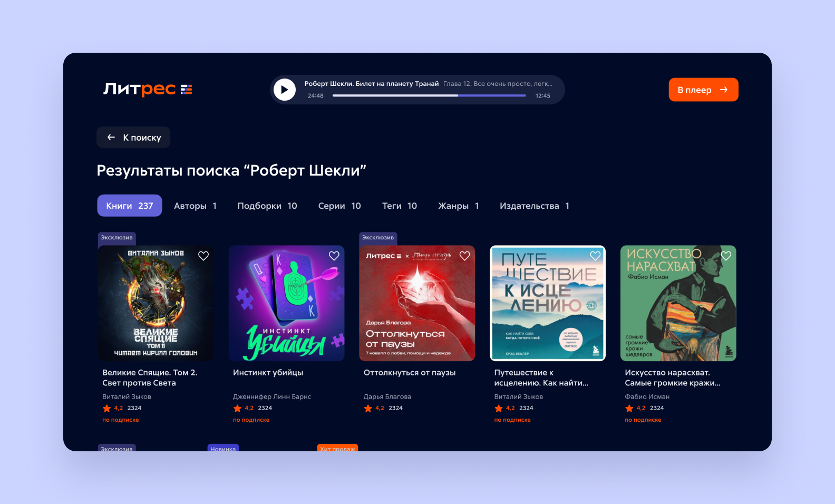Toggle heart on Инстинкт убийцы cover
The height and width of the screenshot is (504, 835).
point(334,256)
